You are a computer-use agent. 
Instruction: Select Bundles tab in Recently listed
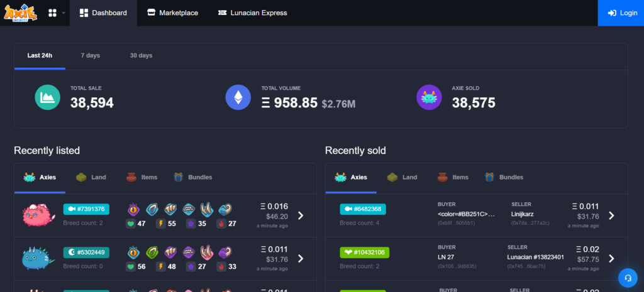tap(192, 178)
